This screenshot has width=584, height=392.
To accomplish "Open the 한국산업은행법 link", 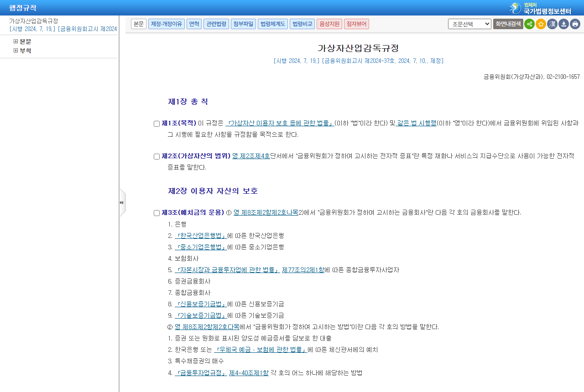I will [x=201, y=236].
